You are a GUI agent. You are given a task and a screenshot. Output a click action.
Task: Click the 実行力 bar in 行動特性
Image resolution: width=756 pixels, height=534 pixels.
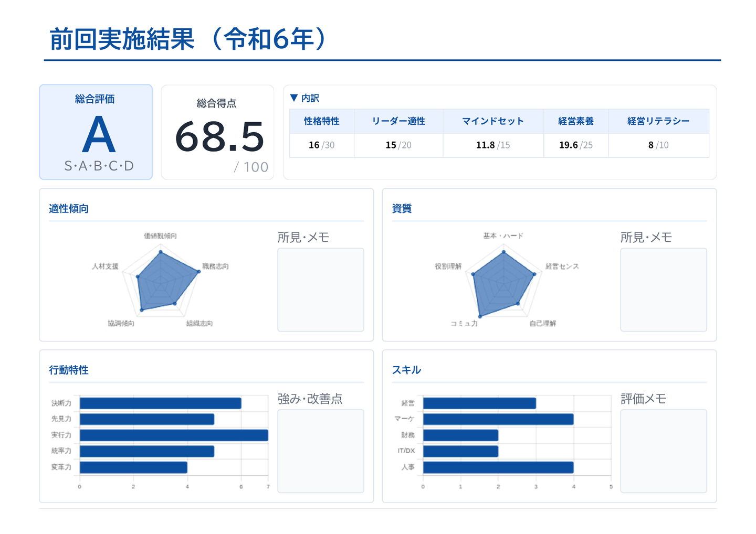(173, 435)
